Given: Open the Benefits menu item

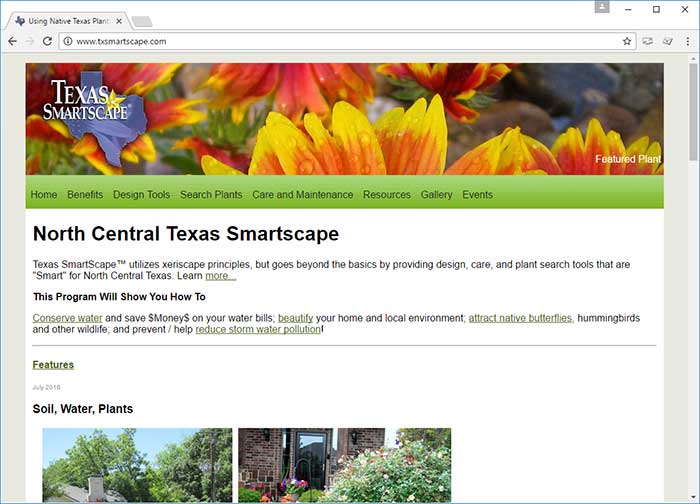Looking at the screenshot, I should click(85, 195).
